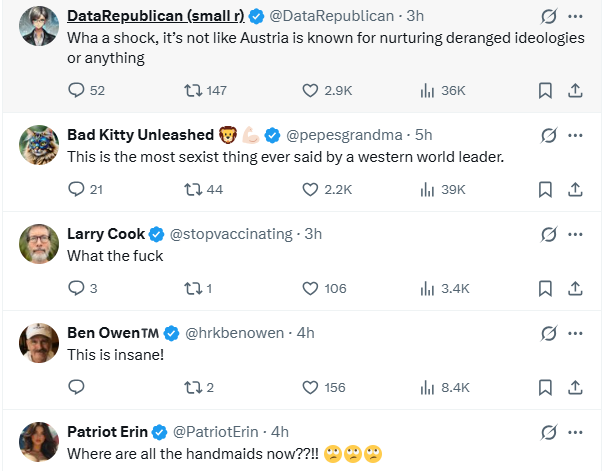The height and width of the screenshot is (471, 603).
Task: Open more options on DataRepublican's tweet
Action: click(575, 17)
